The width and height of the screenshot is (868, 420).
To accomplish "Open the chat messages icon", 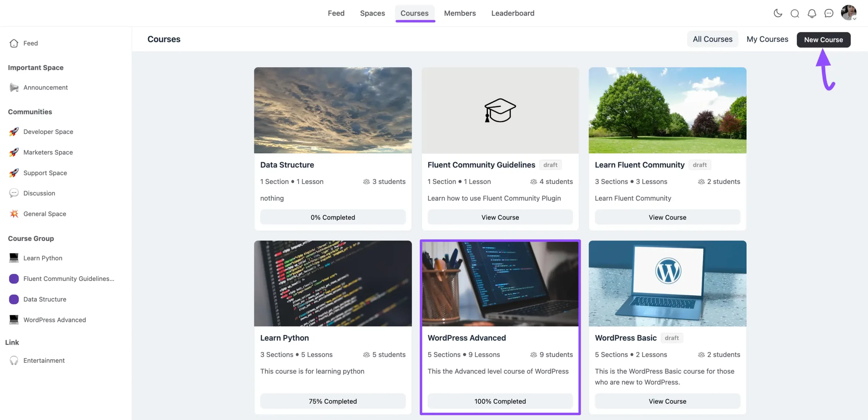I will coord(829,13).
